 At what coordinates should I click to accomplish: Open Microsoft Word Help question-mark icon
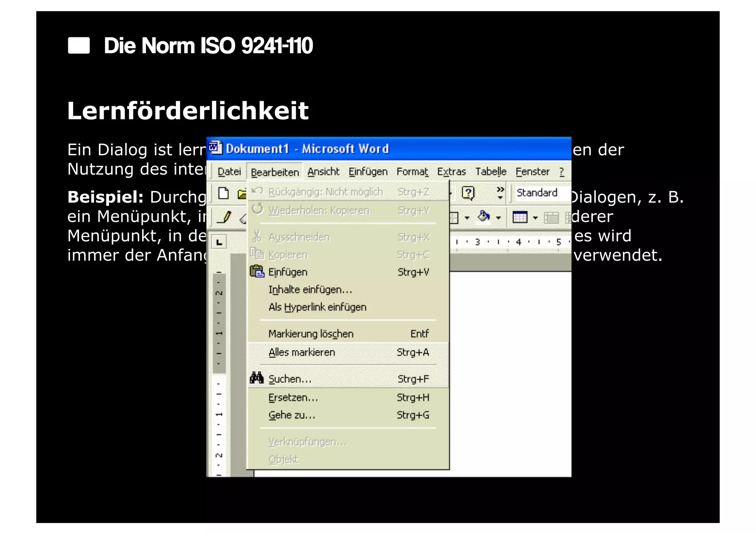[x=468, y=193]
